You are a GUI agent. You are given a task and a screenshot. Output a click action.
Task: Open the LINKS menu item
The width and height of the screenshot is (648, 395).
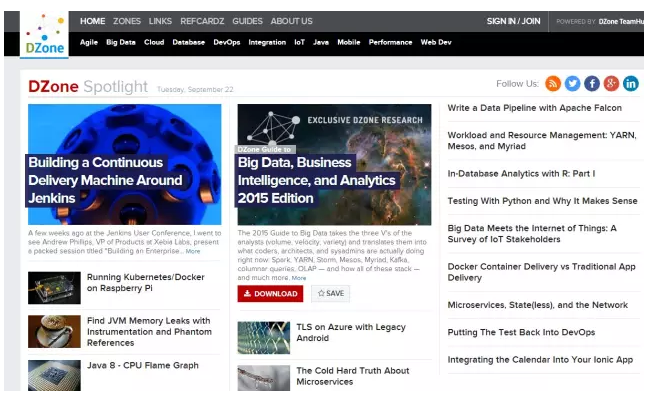(x=160, y=21)
